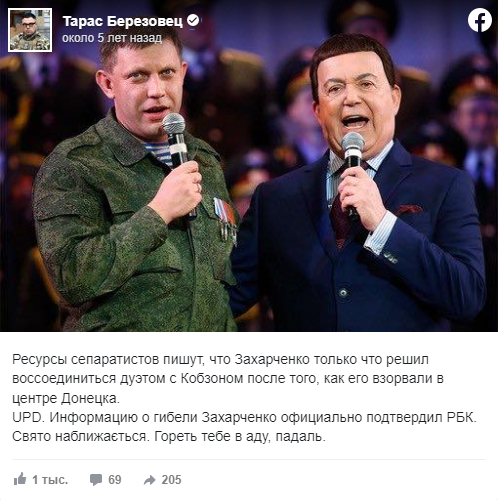Image resolution: width=498 pixels, height=500 pixels.
Task: View the '1 тыс.' likes count
Action: tap(50, 480)
